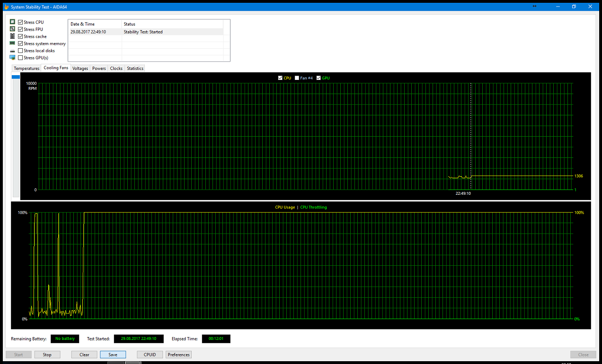602x364 pixels.
Task: Hide the CPU fan graph line
Action: click(x=280, y=78)
